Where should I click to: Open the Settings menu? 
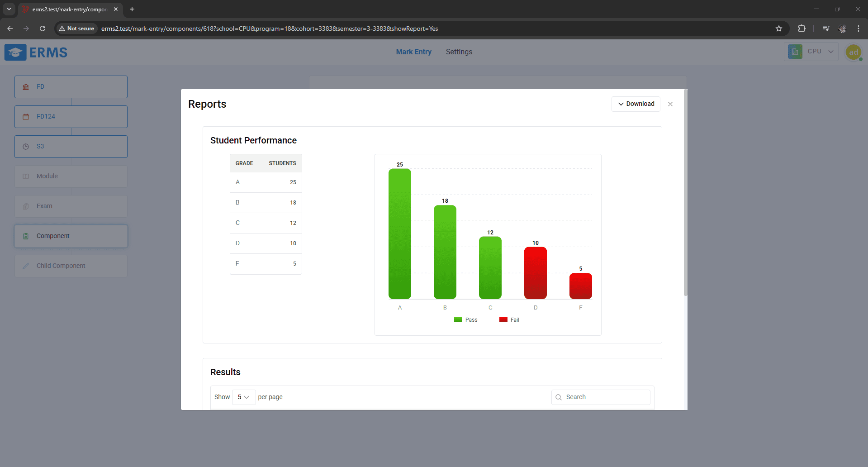click(x=459, y=52)
